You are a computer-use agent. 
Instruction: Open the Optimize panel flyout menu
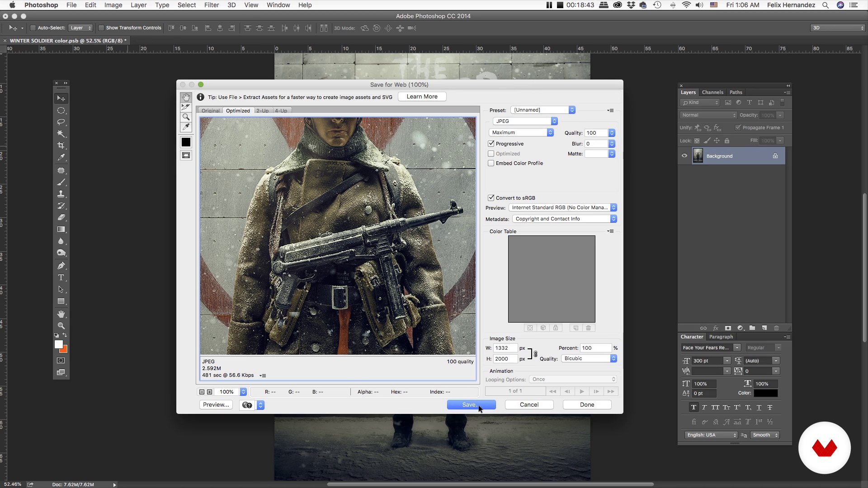click(x=610, y=110)
